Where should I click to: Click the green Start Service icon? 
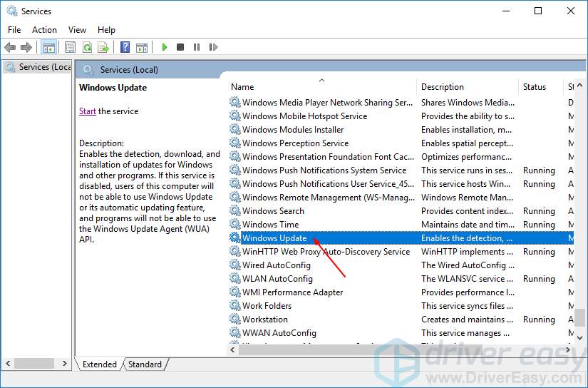coord(164,47)
